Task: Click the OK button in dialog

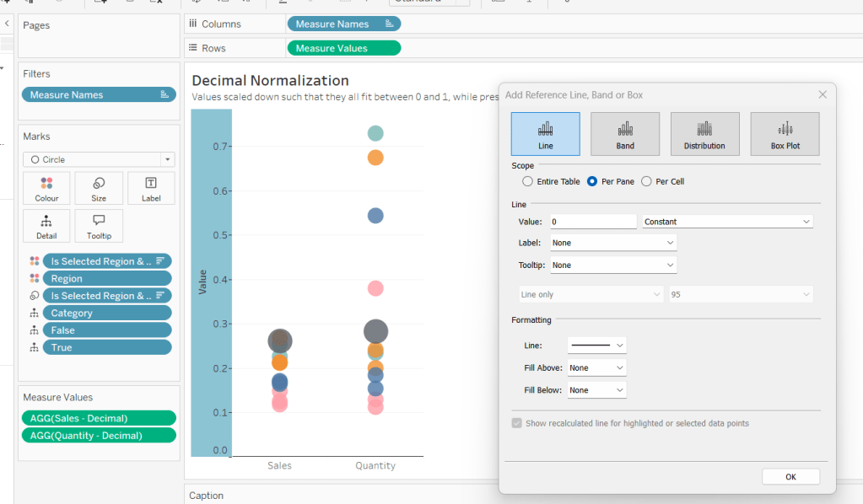Action: 790,476
